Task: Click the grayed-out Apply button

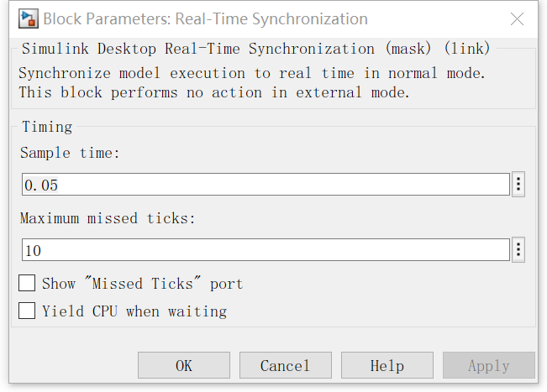Action: click(x=489, y=365)
